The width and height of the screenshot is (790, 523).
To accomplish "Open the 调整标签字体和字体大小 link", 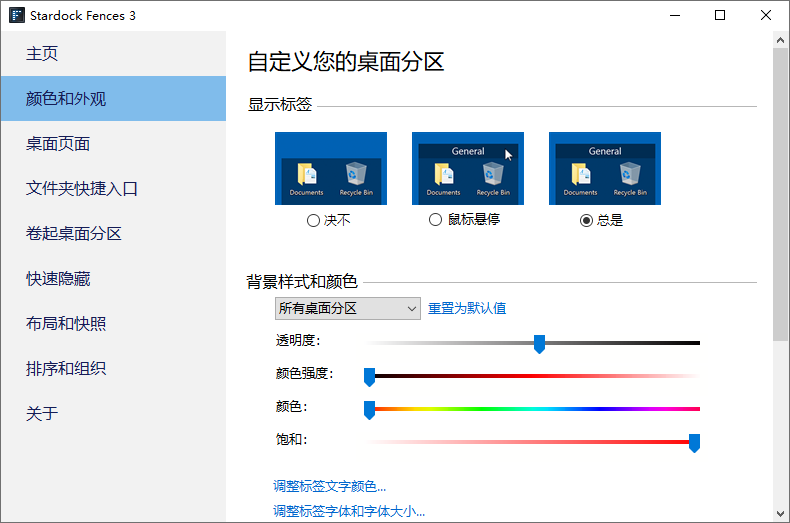I will [349, 511].
